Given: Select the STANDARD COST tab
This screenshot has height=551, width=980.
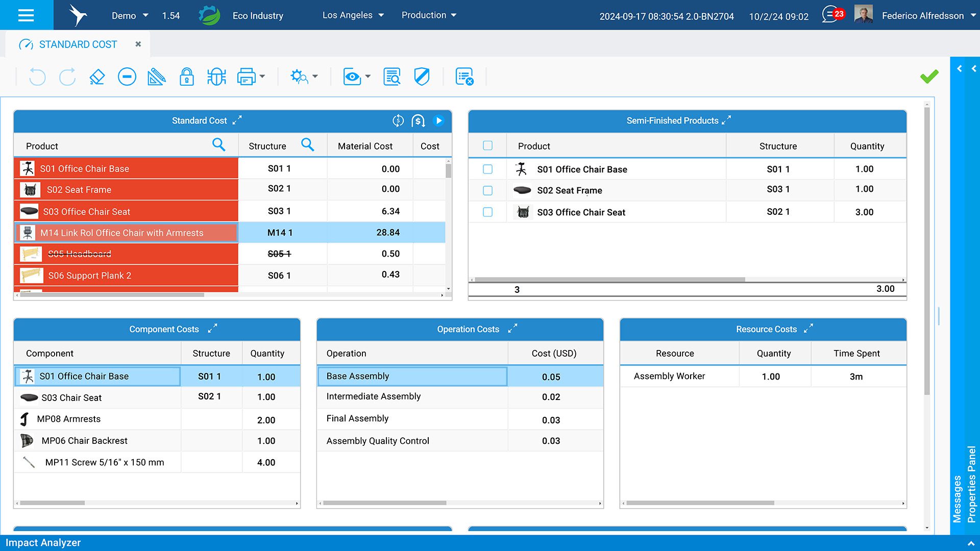Looking at the screenshot, I should [78, 44].
